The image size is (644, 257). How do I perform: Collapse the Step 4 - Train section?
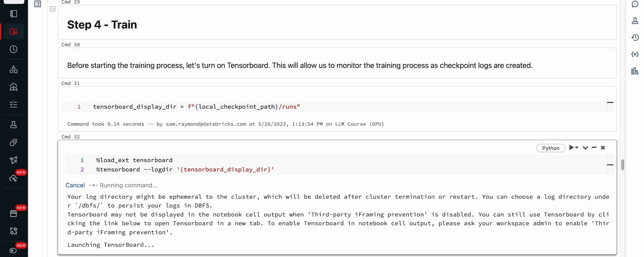[x=53, y=9]
